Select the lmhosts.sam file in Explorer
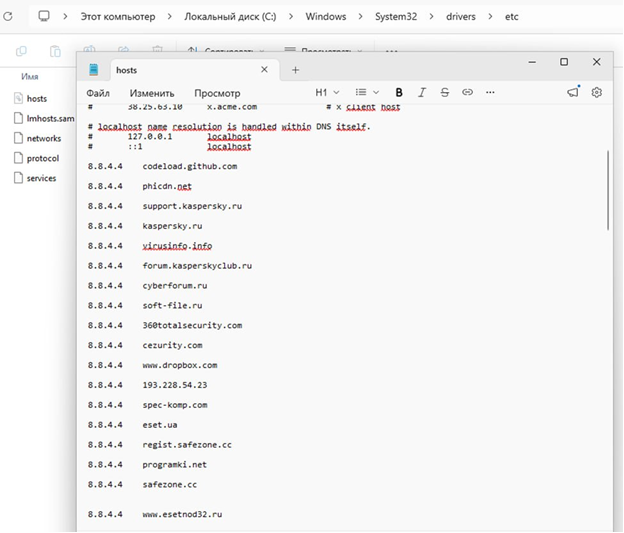The image size is (624, 533). [x=44, y=118]
